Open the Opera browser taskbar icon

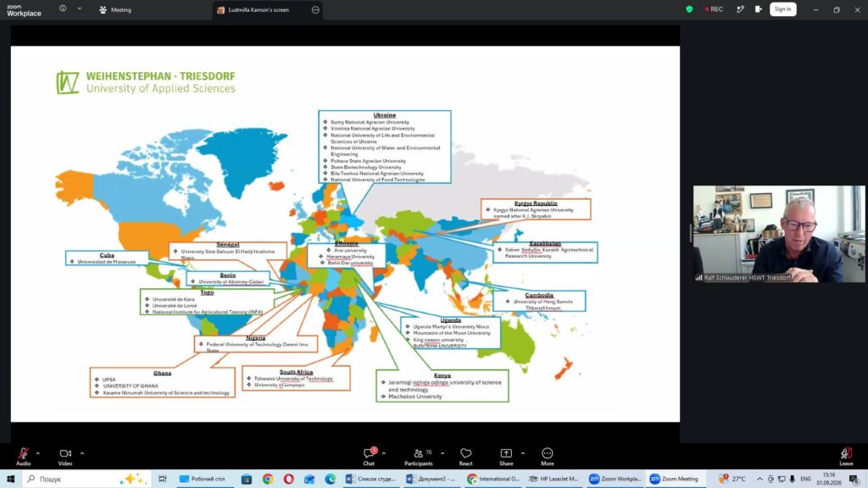288,480
